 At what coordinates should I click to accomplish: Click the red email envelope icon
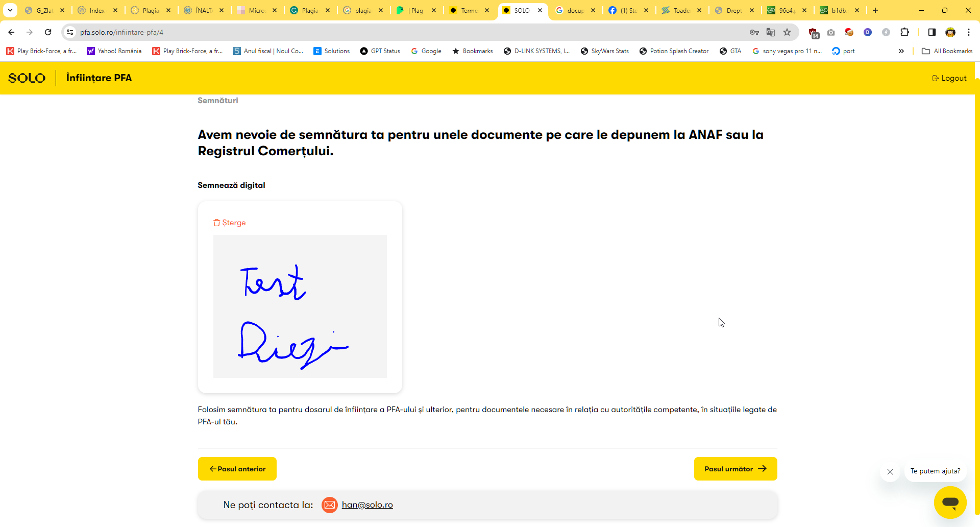pyautogui.click(x=330, y=505)
